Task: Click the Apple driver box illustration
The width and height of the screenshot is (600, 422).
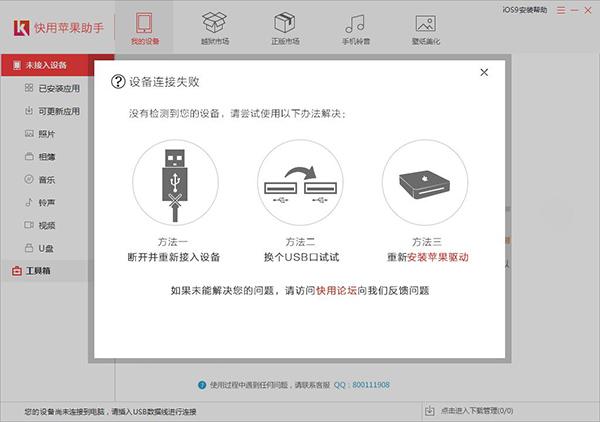Action: 425,182
